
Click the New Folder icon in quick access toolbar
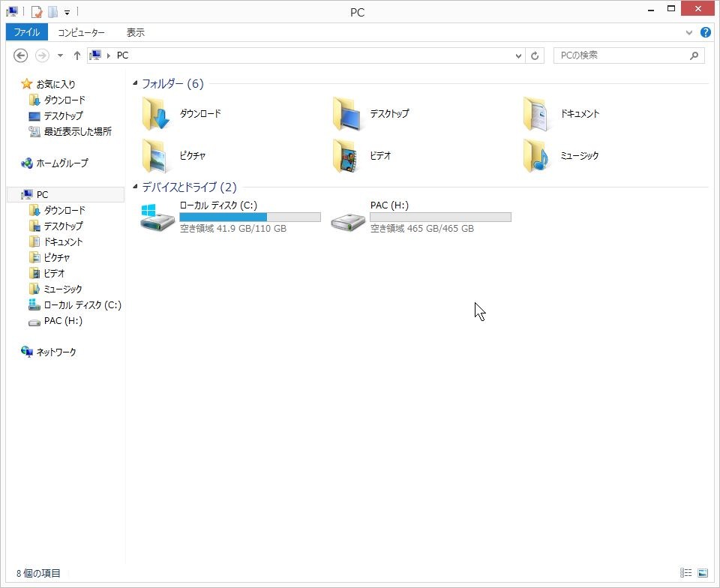[53, 11]
